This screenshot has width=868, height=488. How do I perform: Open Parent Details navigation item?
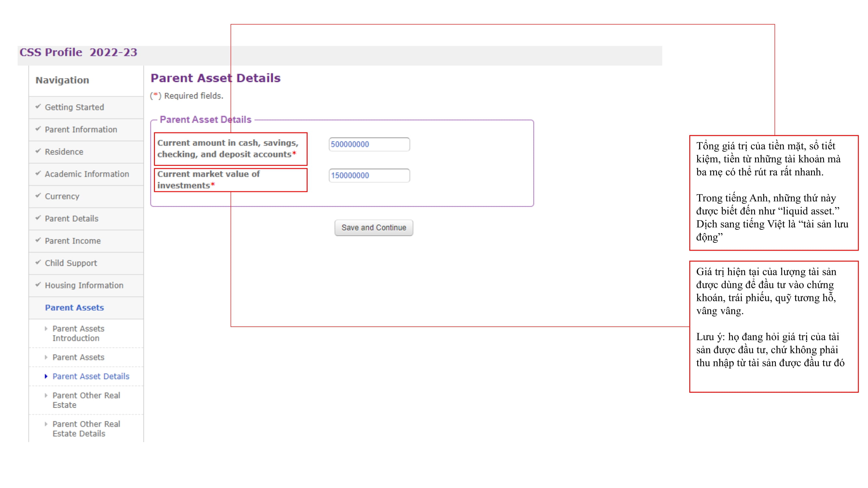(x=71, y=219)
